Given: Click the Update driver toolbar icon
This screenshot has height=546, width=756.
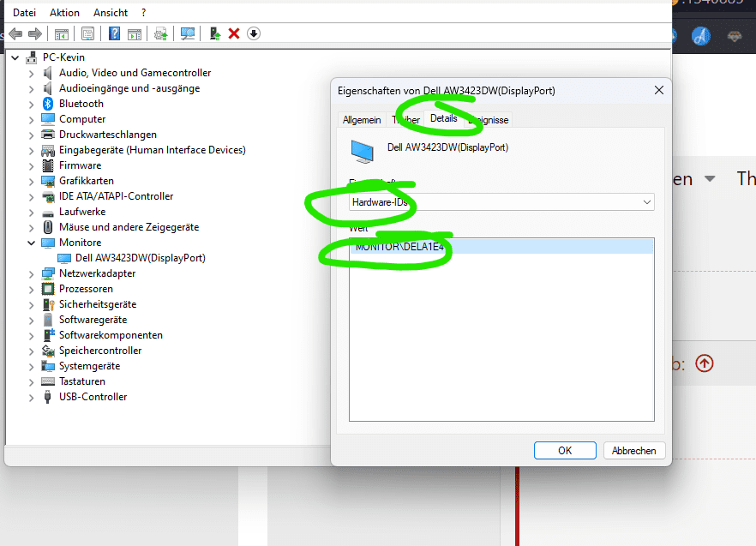Looking at the screenshot, I should (160, 33).
